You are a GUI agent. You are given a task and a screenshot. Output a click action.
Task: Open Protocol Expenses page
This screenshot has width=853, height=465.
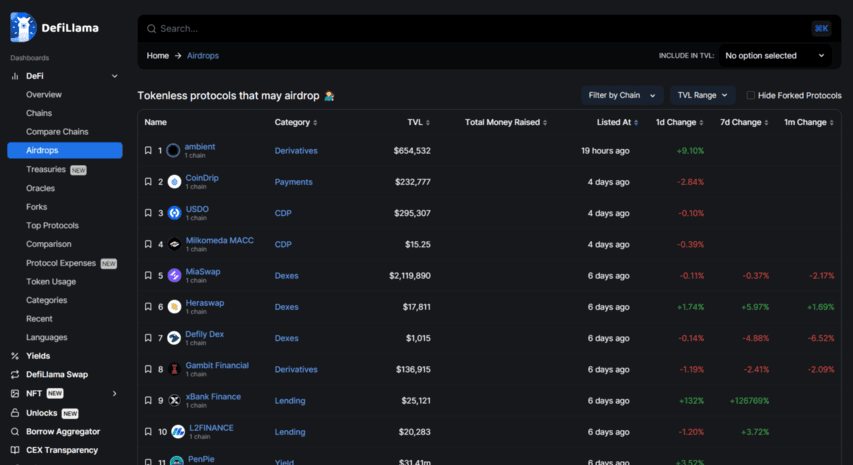click(61, 263)
